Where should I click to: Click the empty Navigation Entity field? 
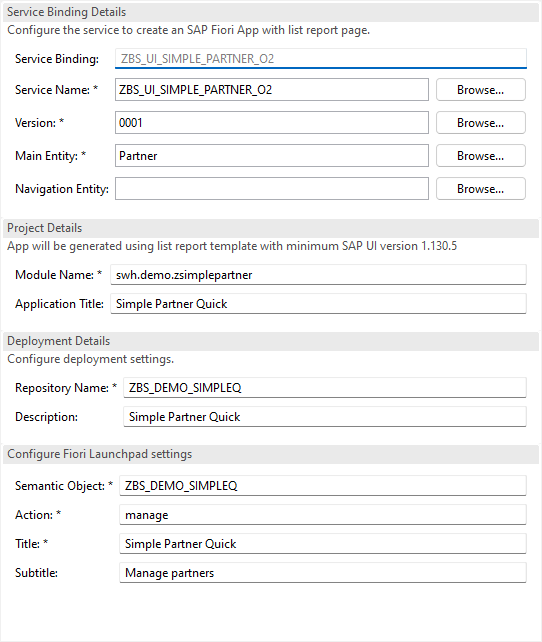tap(272, 189)
